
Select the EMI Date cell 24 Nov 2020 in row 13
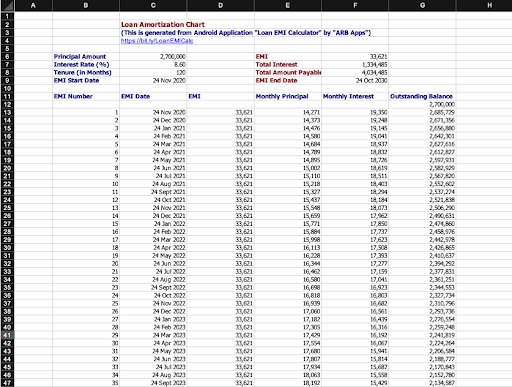click(153, 112)
